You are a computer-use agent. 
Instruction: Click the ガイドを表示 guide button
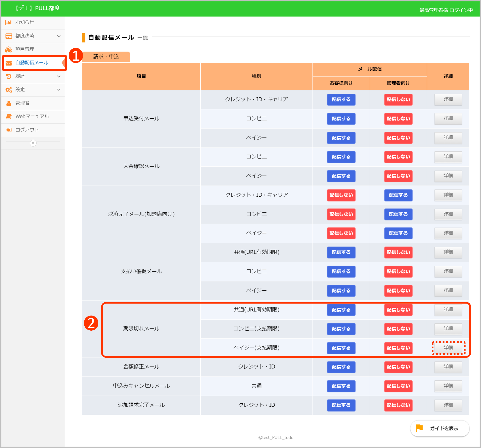[x=439, y=428]
